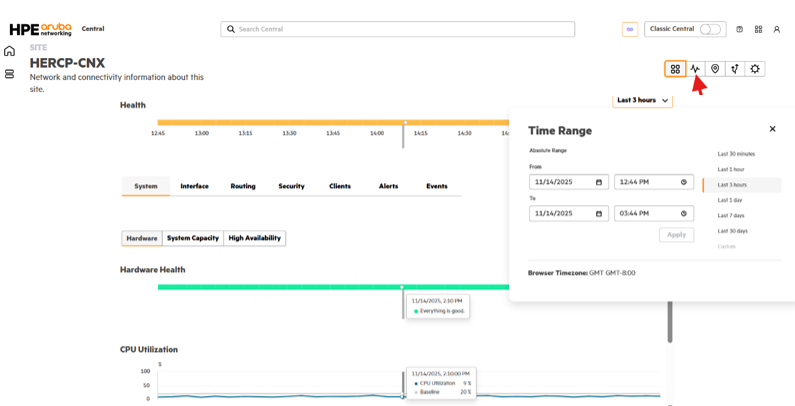Toggle the Classic Central switch
Viewport: 795px width, 406px height.
click(x=710, y=29)
